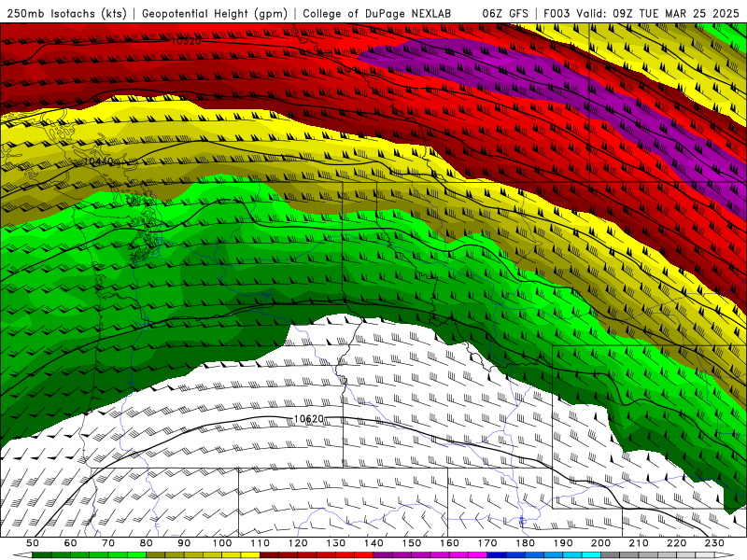Click the 80 value on the color scale
Image resolution: width=747 pixels, height=560 pixels.
pyautogui.click(x=147, y=543)
